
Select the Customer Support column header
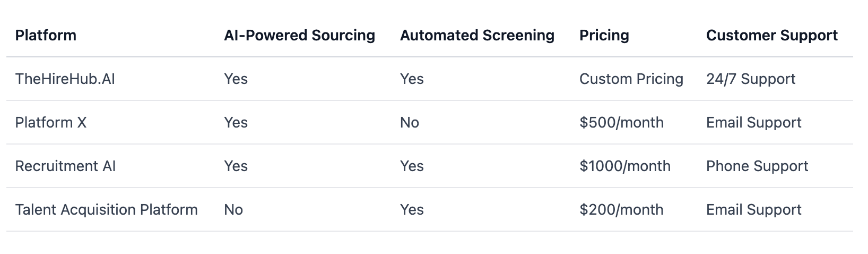pyautogui.click(x=771, y=35)
